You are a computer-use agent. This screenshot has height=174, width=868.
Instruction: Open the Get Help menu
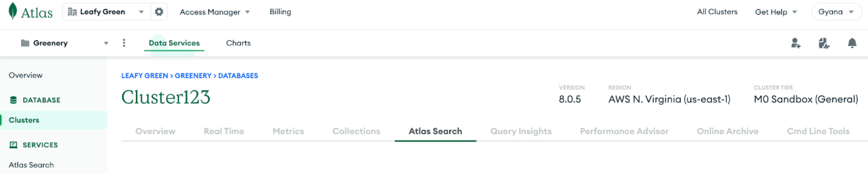pyautogui.click(x=776, y=12)
